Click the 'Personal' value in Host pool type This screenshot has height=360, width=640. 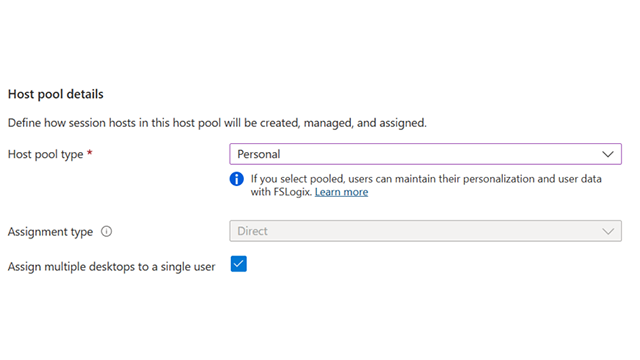click(x=259, y=154)
